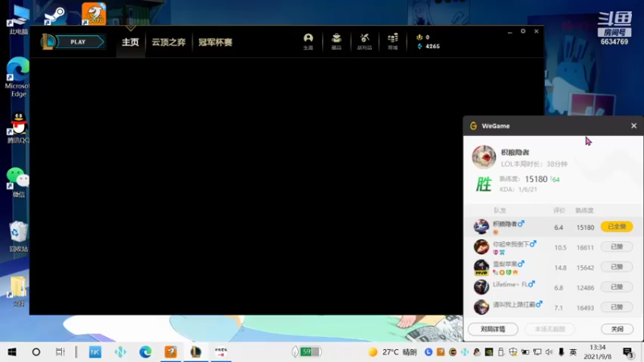The height and width of the screenshot is (362, 644).
Task: Open 对局详情 match details
Action: click(493, 329)
